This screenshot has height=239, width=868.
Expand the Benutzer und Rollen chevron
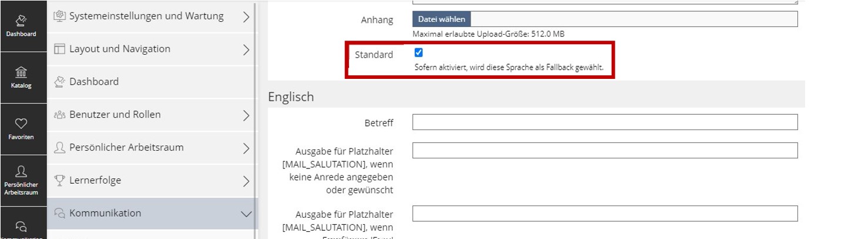click(246, 115)
